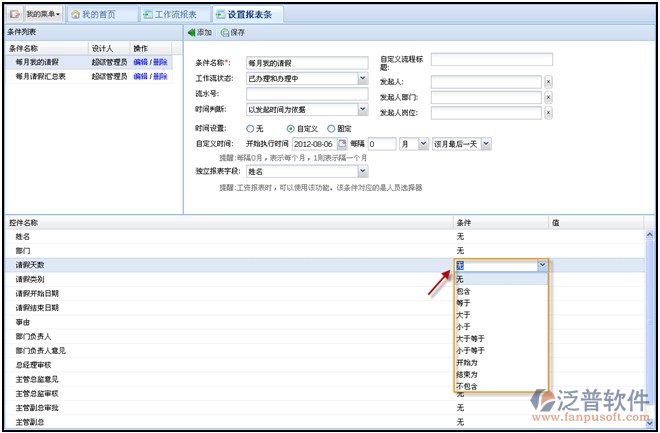Expand the 时间判断 dropdown
This screenshot has height=433, width=660.
362,110
